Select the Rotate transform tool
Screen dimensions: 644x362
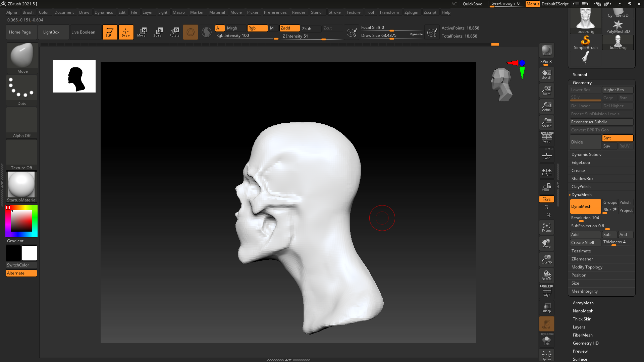pyautogui.click(x=174, y=32)
